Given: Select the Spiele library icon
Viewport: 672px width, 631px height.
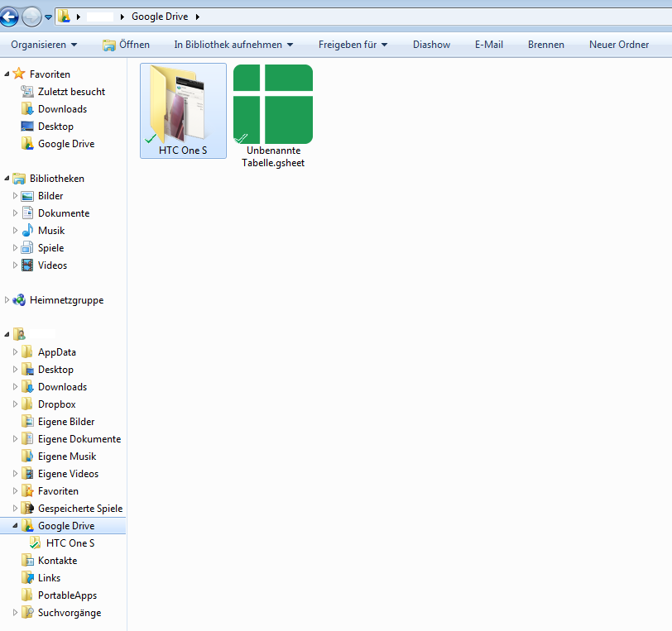Looking at the screenshot, I should 27,247.
